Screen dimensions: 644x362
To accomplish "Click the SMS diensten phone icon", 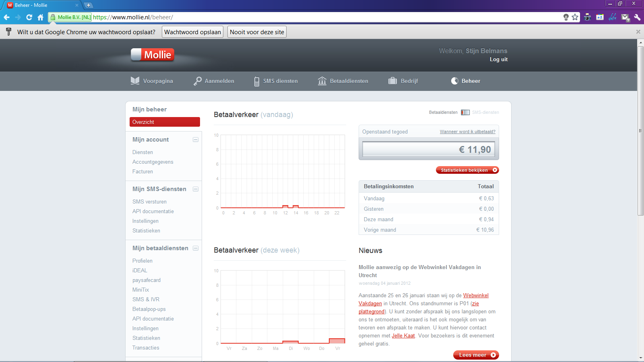I will [x=257, y=81].
